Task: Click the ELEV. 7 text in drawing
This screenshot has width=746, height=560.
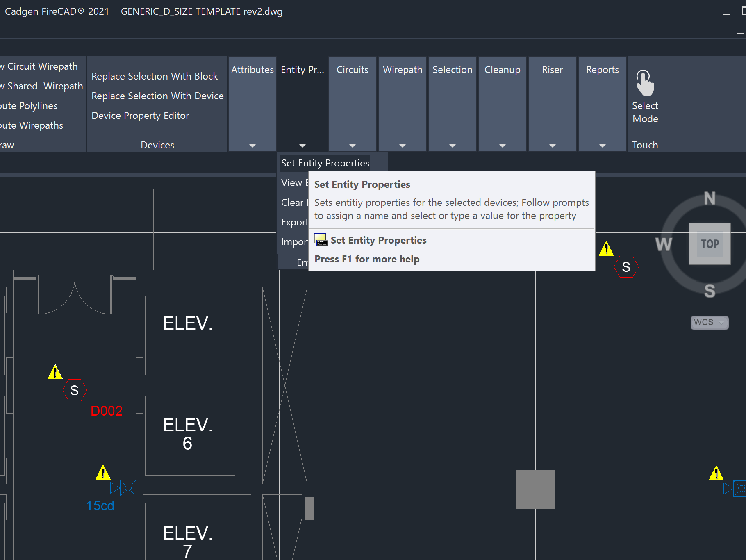Action: tap(188, 542)
